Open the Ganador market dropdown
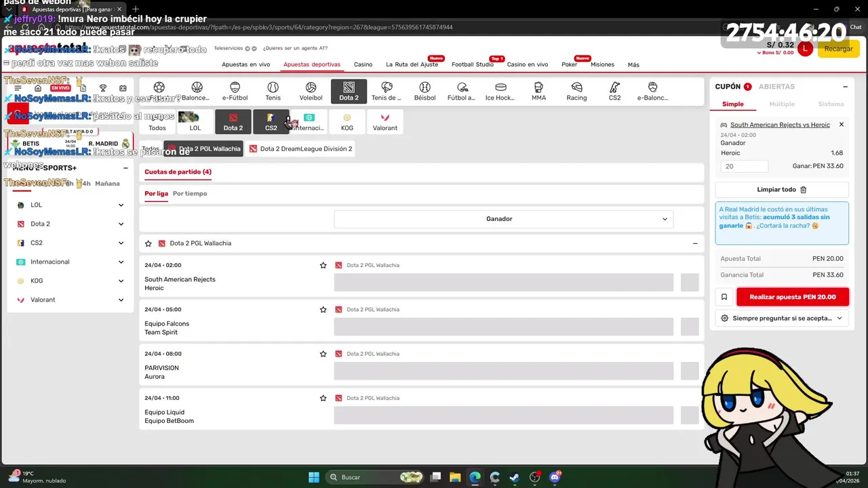 click(x=503, y=219)
